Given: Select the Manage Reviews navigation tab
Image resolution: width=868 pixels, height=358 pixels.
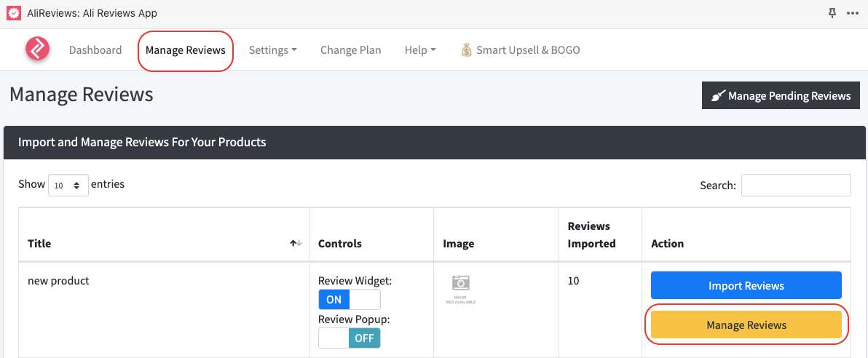Looking at the screenshot, I should pyautogui.click(x=185, y=50).
